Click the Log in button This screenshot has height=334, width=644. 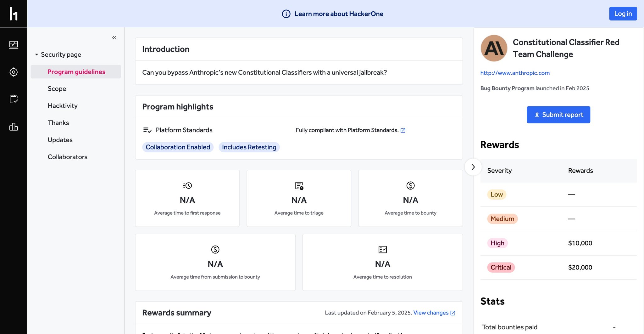coord(623,14)
